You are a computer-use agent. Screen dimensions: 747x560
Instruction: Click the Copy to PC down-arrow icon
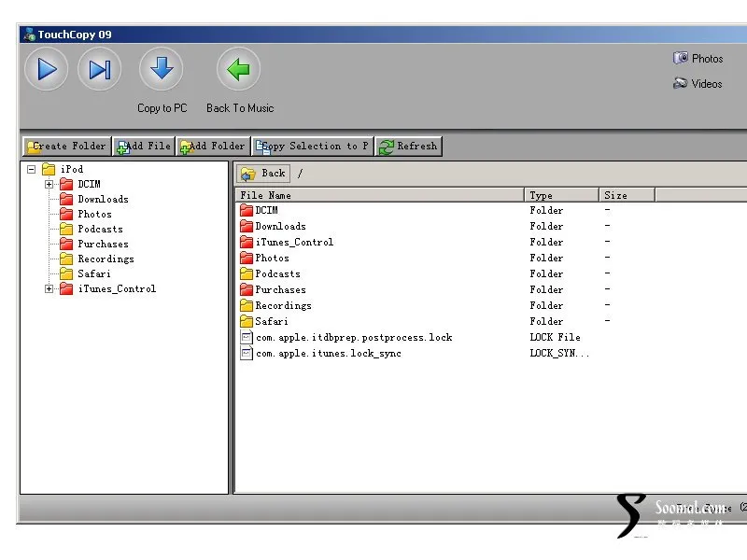coord(162,69)
